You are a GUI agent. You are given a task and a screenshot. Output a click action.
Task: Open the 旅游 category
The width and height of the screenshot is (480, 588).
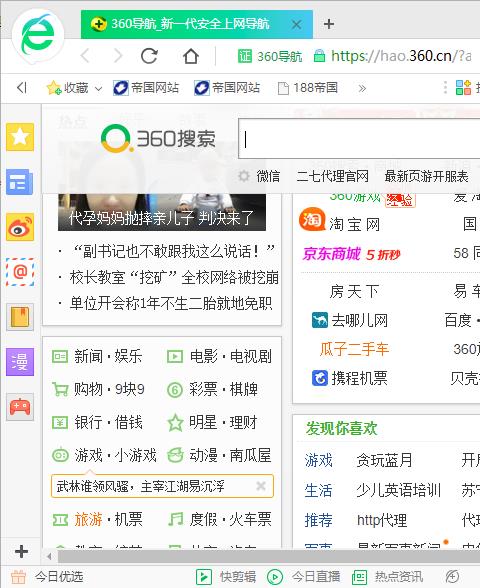[88, 519]
